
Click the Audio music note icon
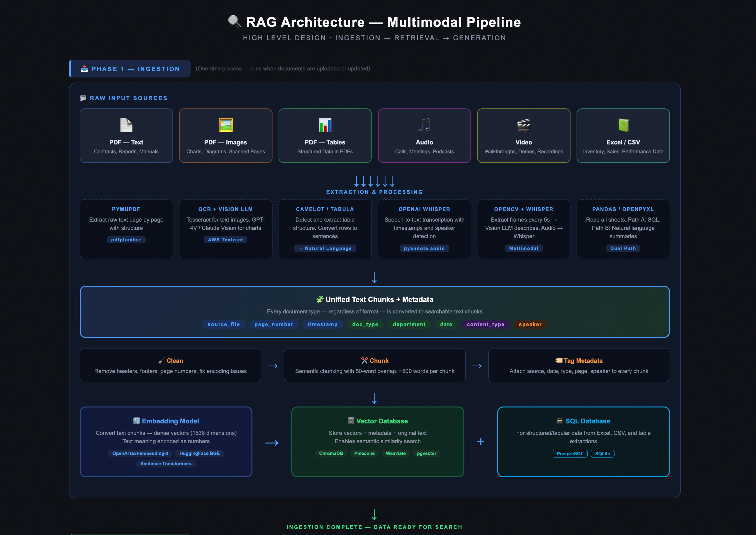[424, 125]
